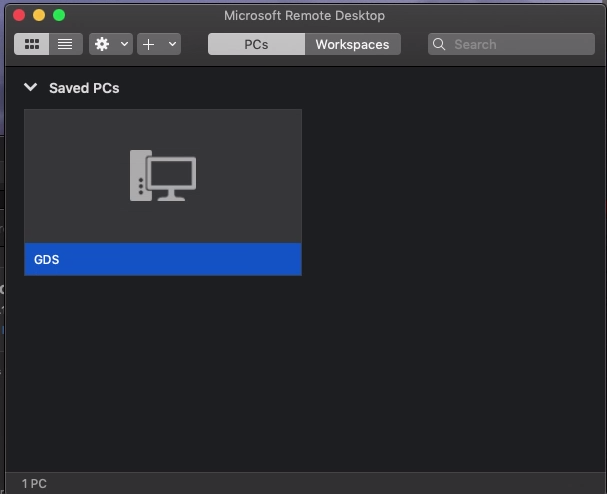Click the plus add button
This screenshot has width=607, height=494.
(149, 44)
